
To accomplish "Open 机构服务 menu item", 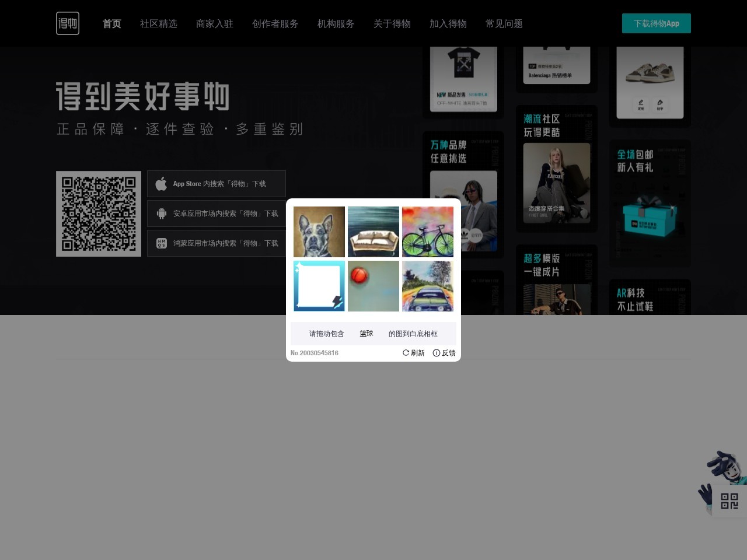I will point(336,24).
